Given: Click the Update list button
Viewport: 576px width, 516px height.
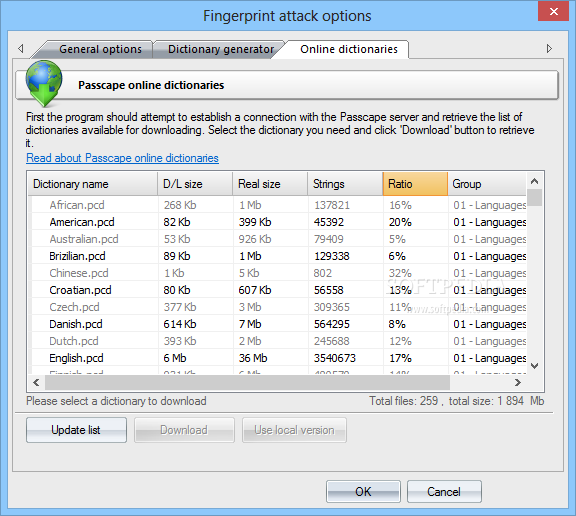Looking at the screenshot, I should tap(76, 430).
